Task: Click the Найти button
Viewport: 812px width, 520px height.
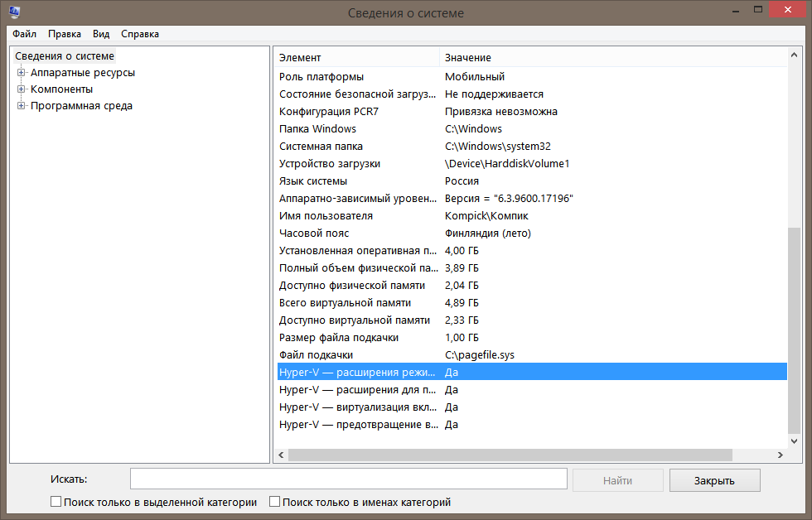Action: pyautogui.click(x=618, y=480)
